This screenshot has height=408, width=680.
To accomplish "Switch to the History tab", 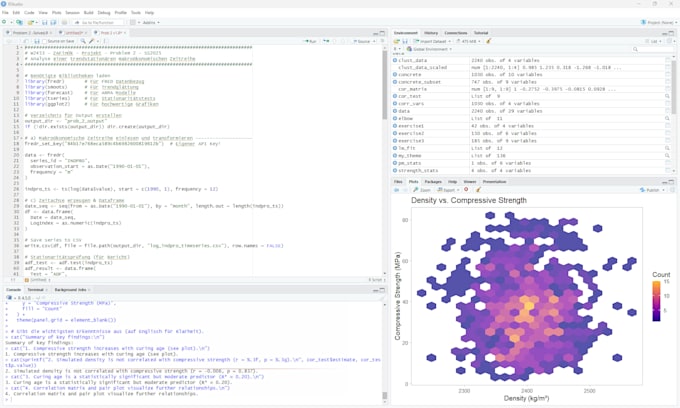I will pos(431,33).
